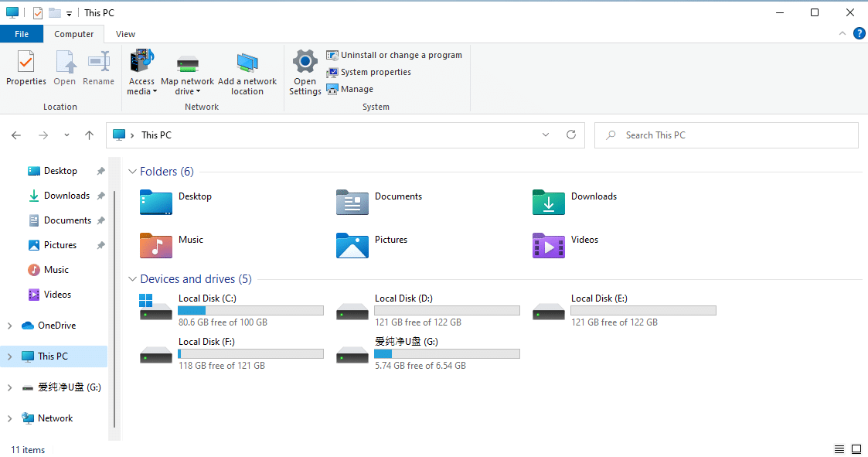Collapse the Folders (6) group
868x457 pixels.
point(131,171)
